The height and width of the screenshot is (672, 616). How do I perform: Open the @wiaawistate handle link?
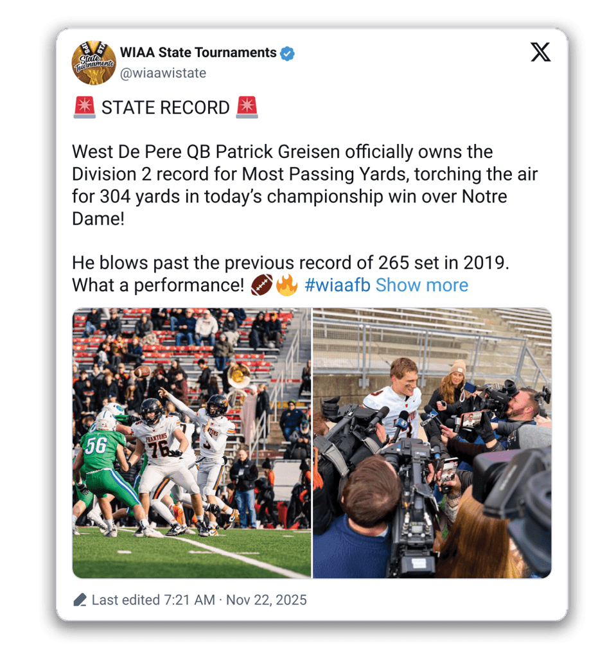(x=163, y=73)
